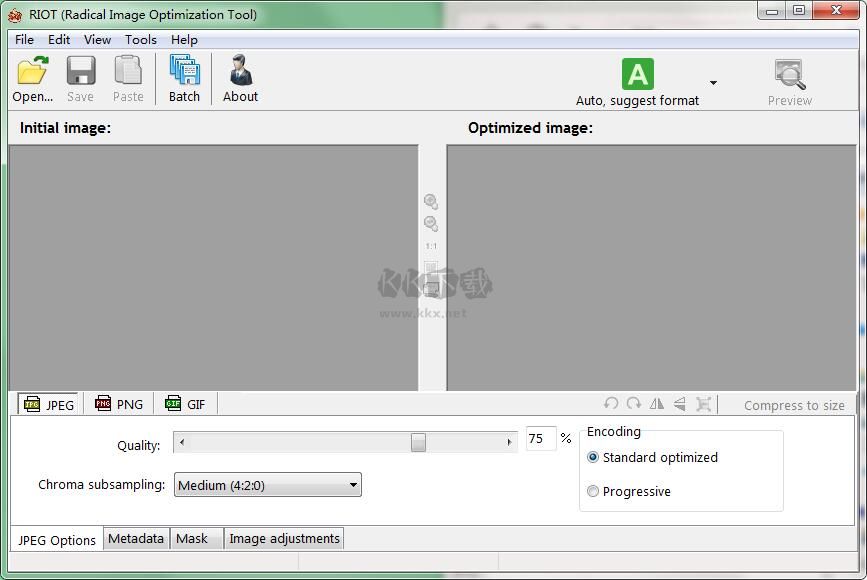Click the zoom out magnifier icon
867x580 pixels.
pyautogui.click(x=431, y=224)
